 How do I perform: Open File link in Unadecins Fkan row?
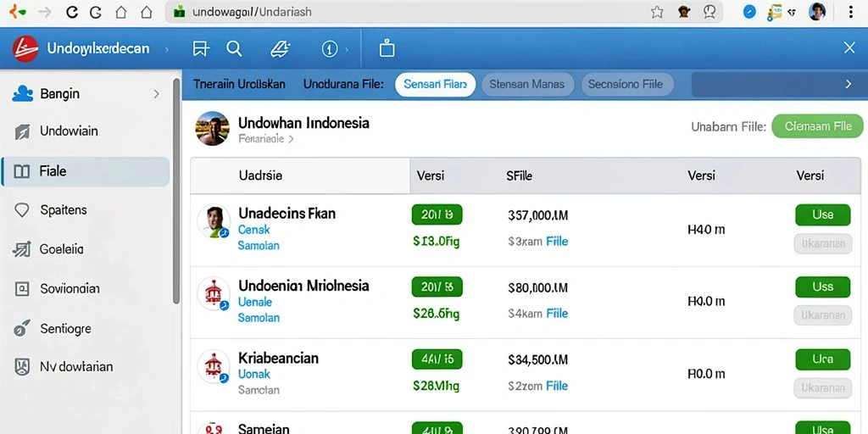tap(557, 242)
